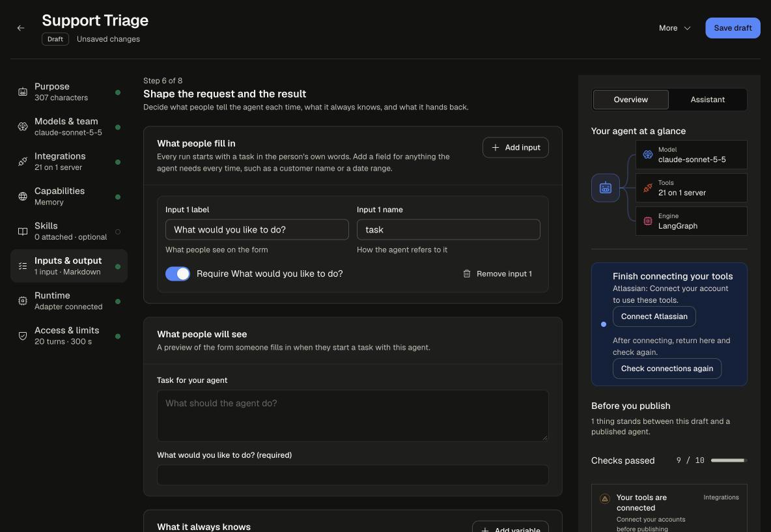The height and width of the screenshot is (532, 771).
Task: Click the Checks passed progress bar
Action: click(729, 460)
